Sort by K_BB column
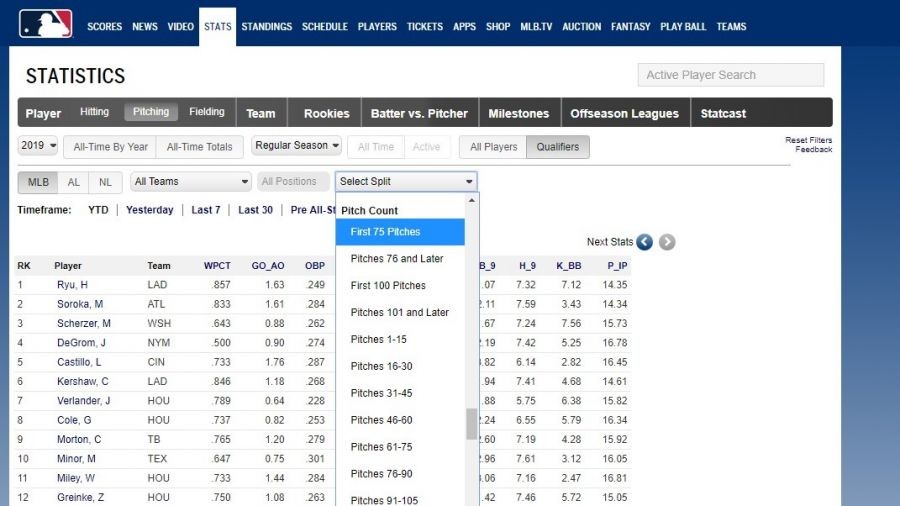Image resolution: width=900 pixels, height=506 pixels. pos(569,266)
